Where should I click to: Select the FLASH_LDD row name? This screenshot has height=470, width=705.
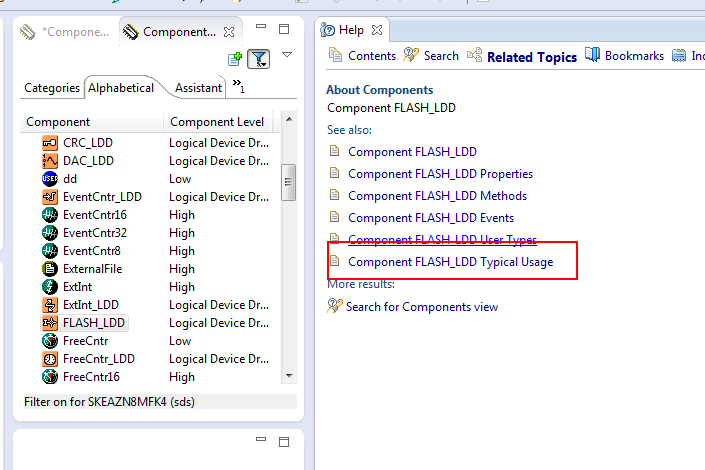click(94, 323)
